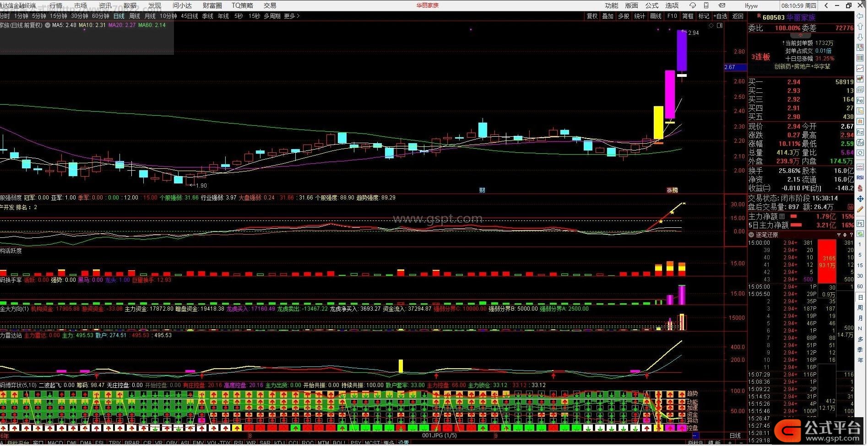Click the pencil drawing tool in the sidebar
868x446 pixels.
(860, 209)
